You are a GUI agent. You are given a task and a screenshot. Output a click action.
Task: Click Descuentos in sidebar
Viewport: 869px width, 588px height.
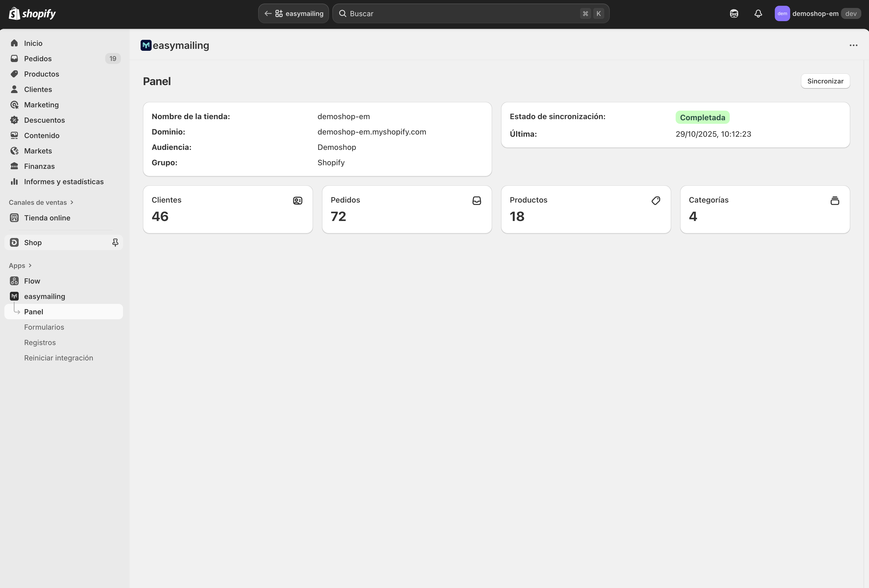click(x=63, y=120)
